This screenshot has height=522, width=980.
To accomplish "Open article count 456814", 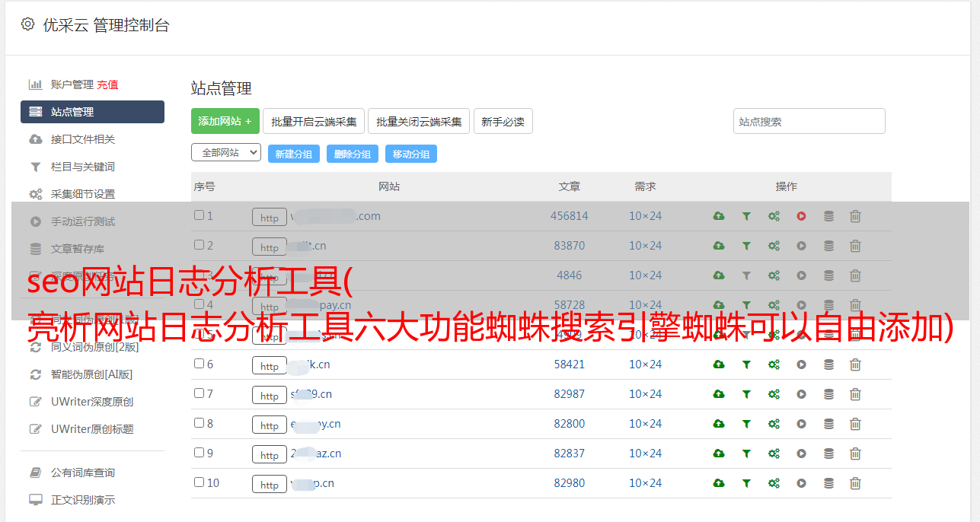I will click(570, 216).
